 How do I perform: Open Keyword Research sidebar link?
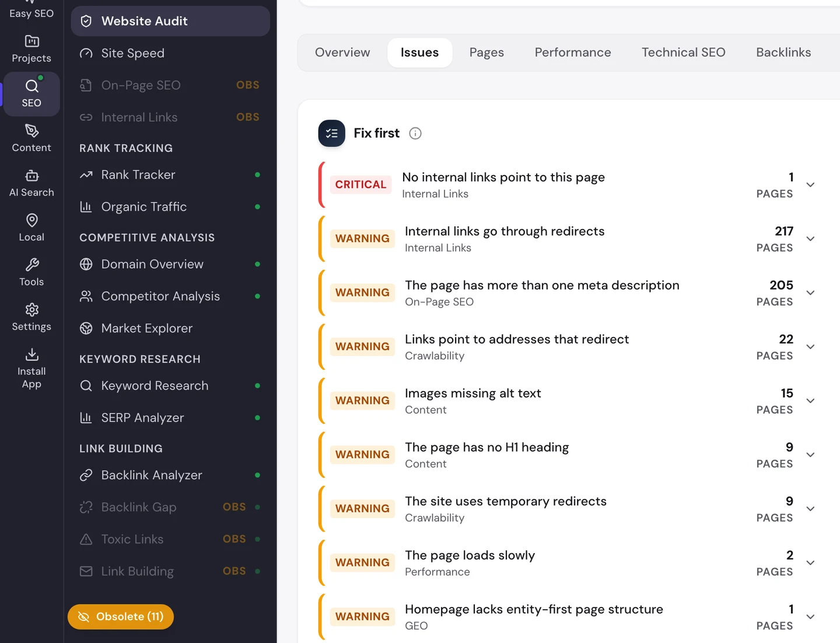170,386
